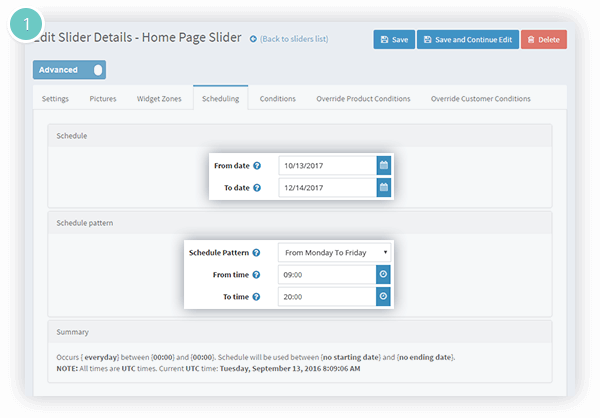The image size is (600, 418).
Task: Switch to the Settings tab
Action: [55, 99]
